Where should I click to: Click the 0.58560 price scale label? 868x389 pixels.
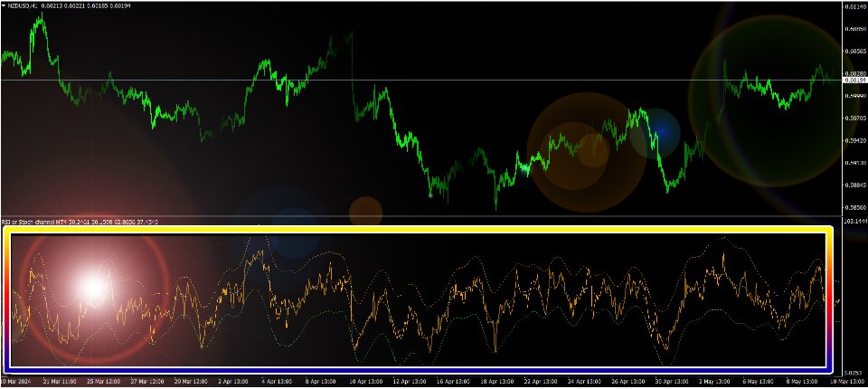(x=854, y=207)
